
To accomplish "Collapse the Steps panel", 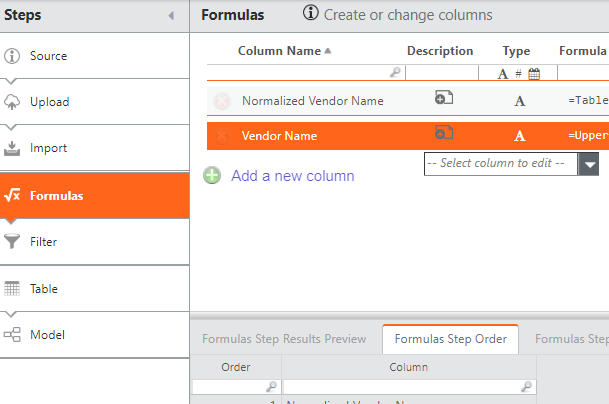I will click(x=170, y=16).
